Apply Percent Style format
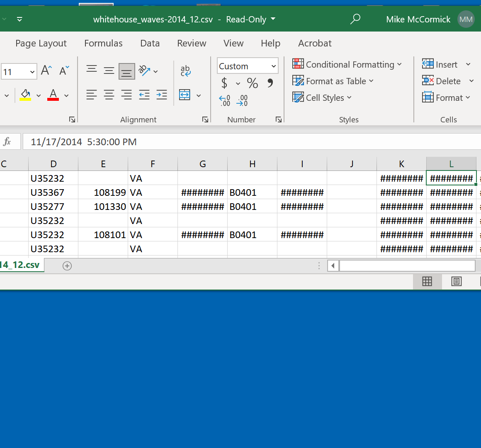This screenshot has width=481, height=448. 252,83
